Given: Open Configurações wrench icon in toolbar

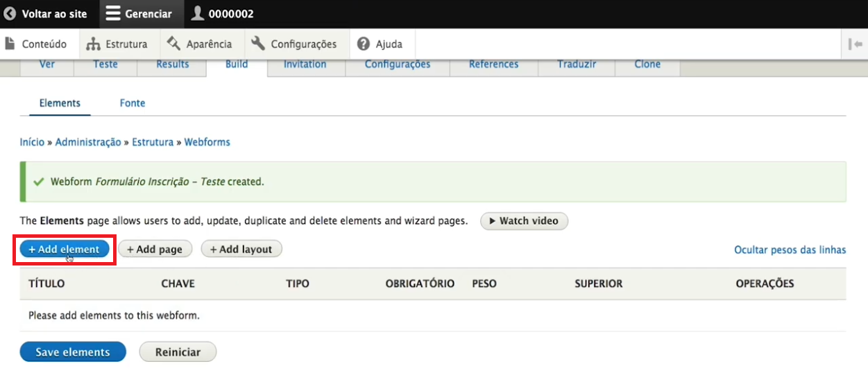Looking at the screenshot, I should [258, 44].
